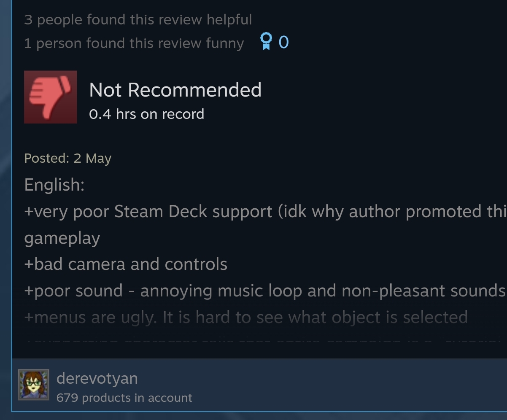Visit the derevotyan username link
This screenshot has width=507, height=420.
97,378
